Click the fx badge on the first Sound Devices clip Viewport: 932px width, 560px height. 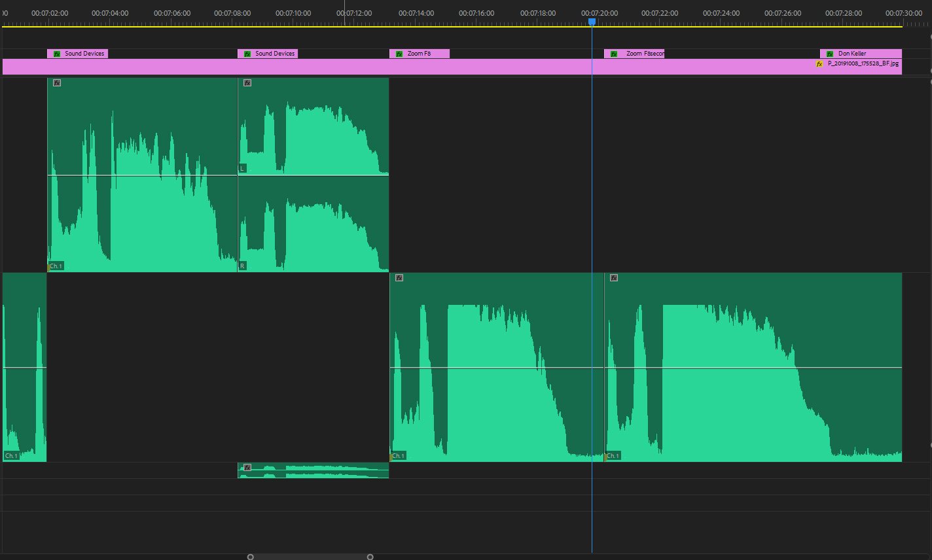pos(57,54)
